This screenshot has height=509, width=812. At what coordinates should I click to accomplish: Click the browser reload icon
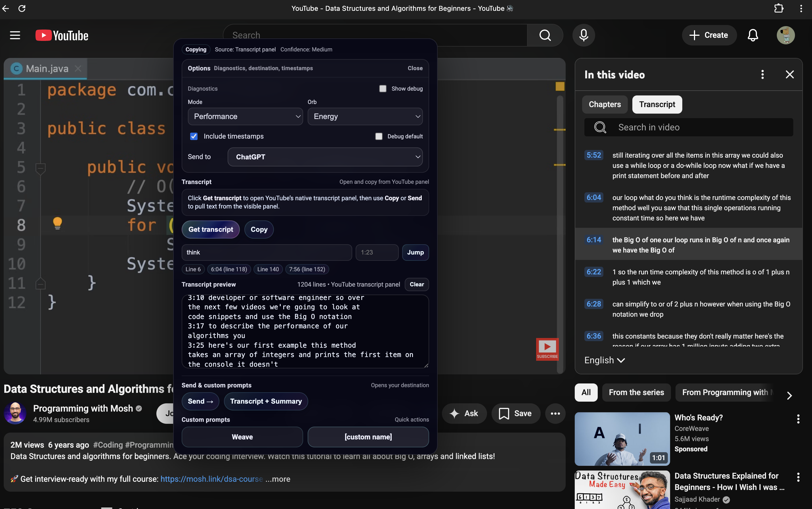pos(22,9)
